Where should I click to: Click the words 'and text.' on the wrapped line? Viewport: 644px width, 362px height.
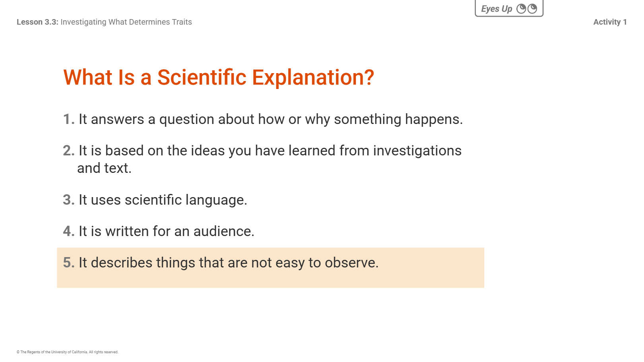click(x=104, y=168)
